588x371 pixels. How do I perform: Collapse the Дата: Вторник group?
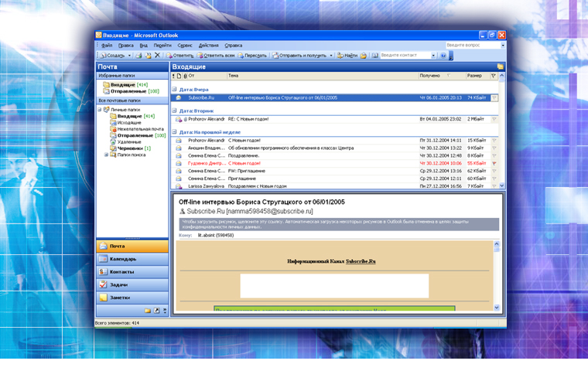174,111
